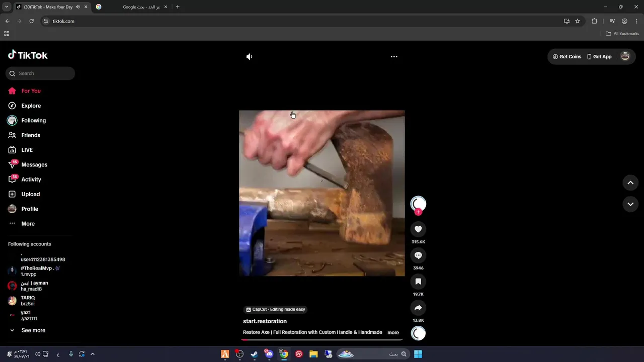Open File Explorer from the taskbar
Screen dimensions: 644x362
[x=313, y=354]
